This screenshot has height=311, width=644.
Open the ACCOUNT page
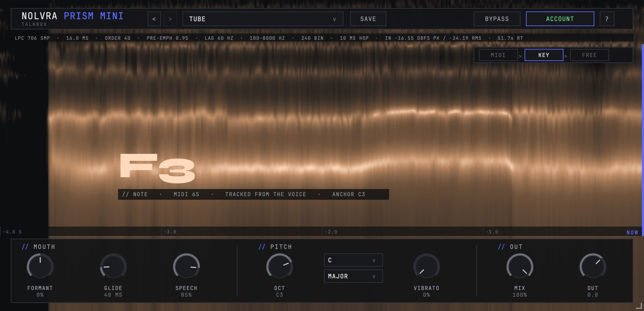560,19
